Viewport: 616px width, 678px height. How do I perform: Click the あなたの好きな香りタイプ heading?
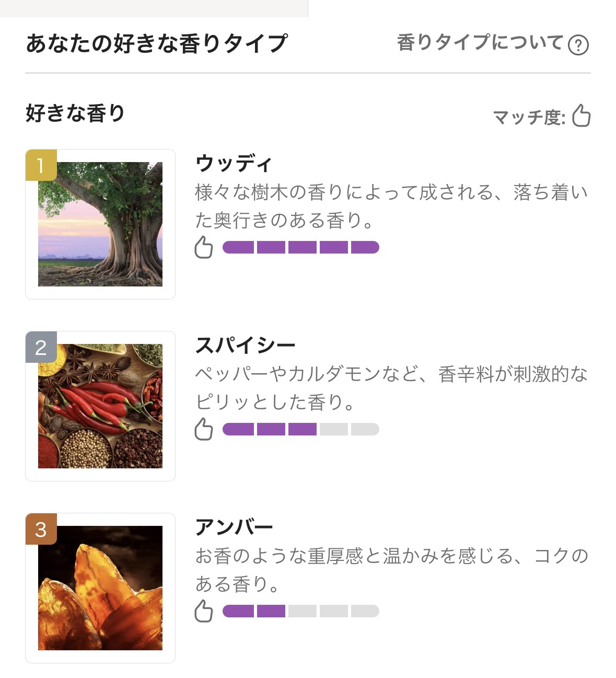click(156, 43)
